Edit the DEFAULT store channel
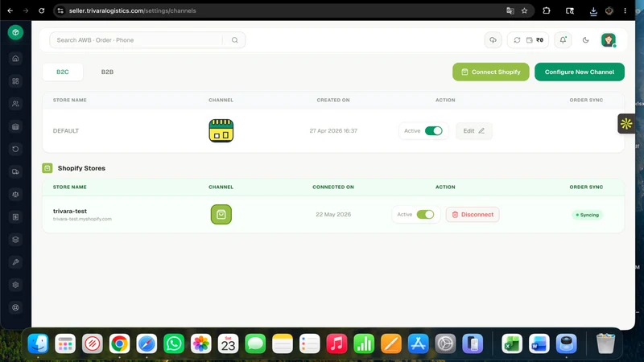The image size is (644, 362). tap(474, 131)
